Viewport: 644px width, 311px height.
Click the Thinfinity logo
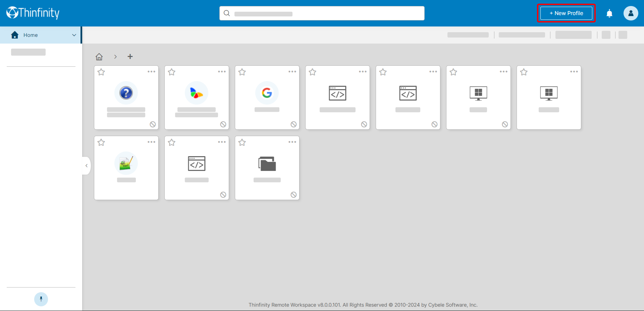(33, 13)
